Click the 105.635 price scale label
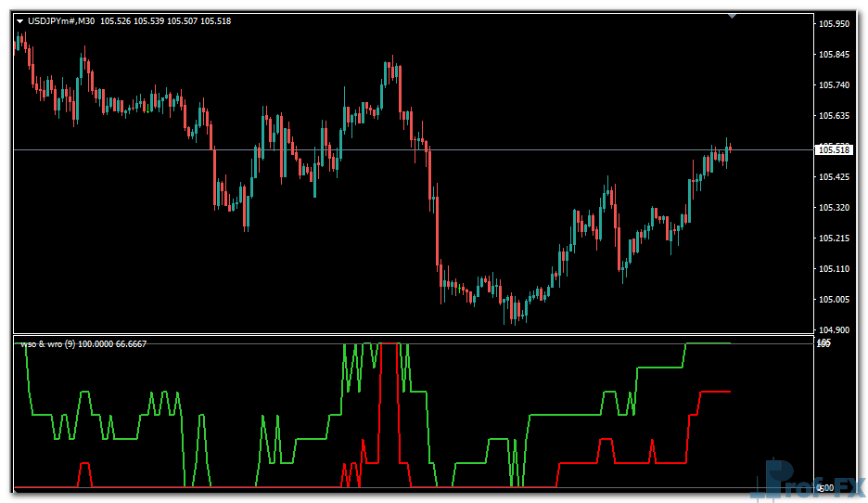 pyautogui.click(x=835, y=116)
